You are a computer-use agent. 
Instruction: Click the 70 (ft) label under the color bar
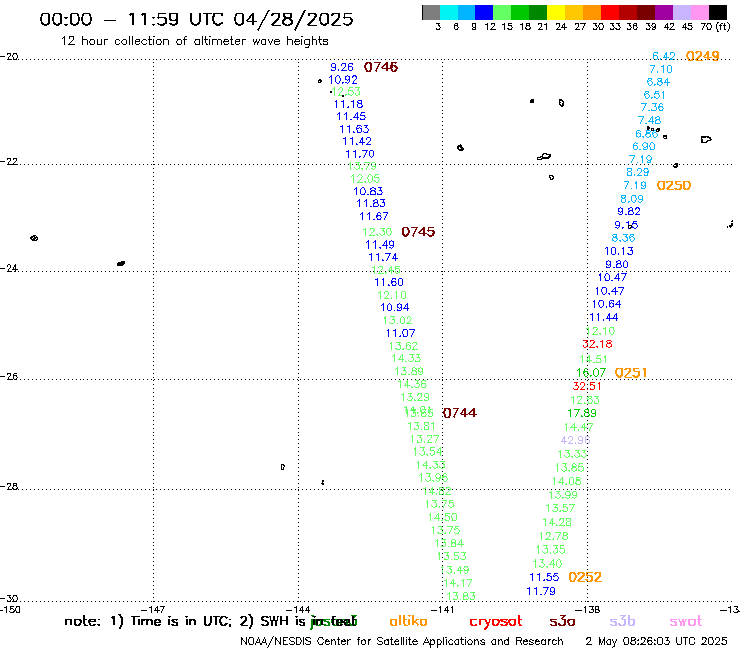[715, 26]
